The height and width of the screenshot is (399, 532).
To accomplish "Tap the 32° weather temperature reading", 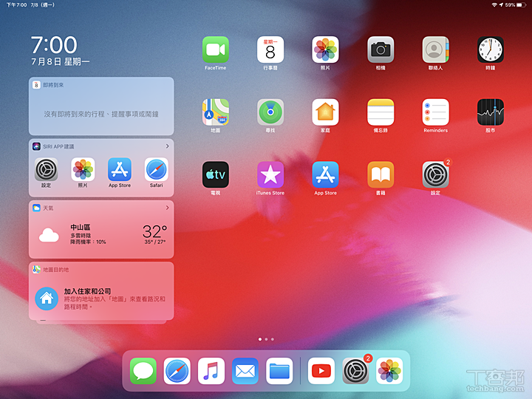I will tap(154, 231).
